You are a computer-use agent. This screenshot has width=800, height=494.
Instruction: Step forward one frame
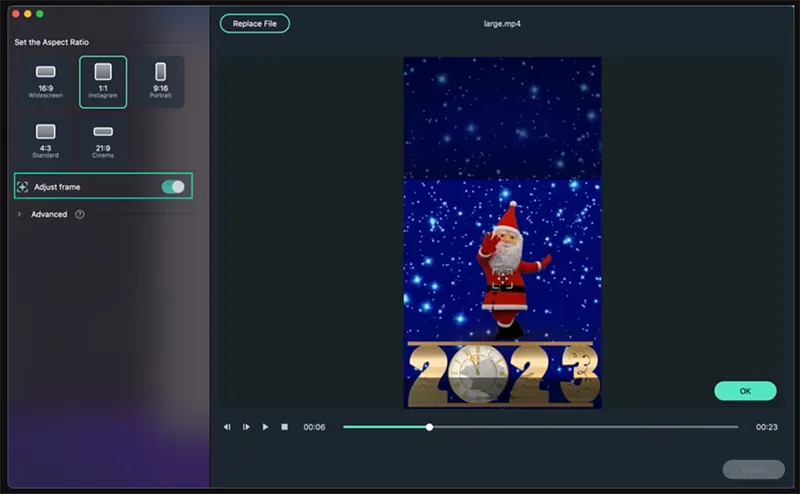coord(246,427)
